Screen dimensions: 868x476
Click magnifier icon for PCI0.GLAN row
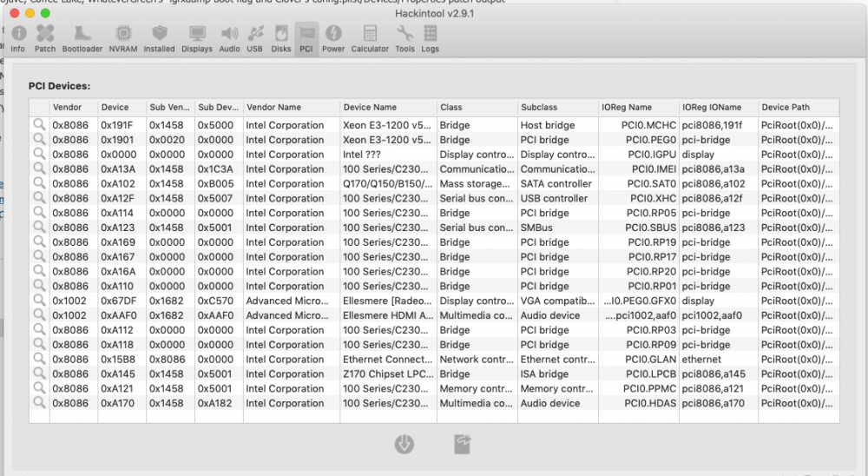tap(39, 359)
